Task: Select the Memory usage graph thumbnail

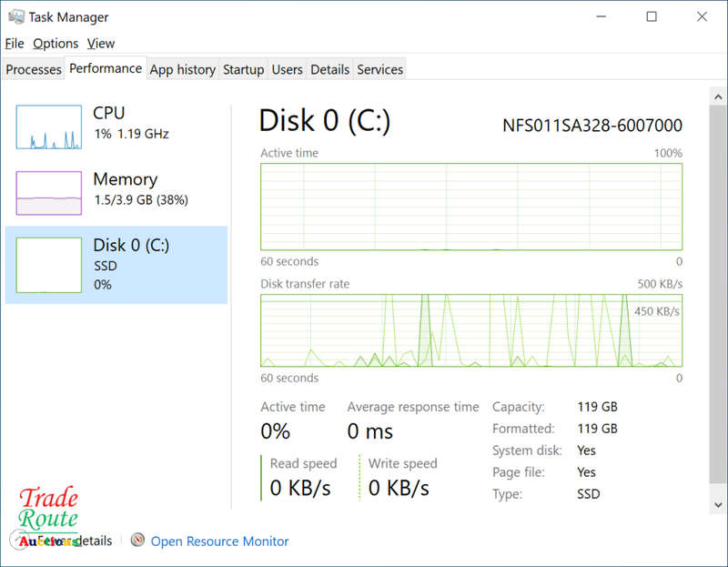Action: pos(49,193)
